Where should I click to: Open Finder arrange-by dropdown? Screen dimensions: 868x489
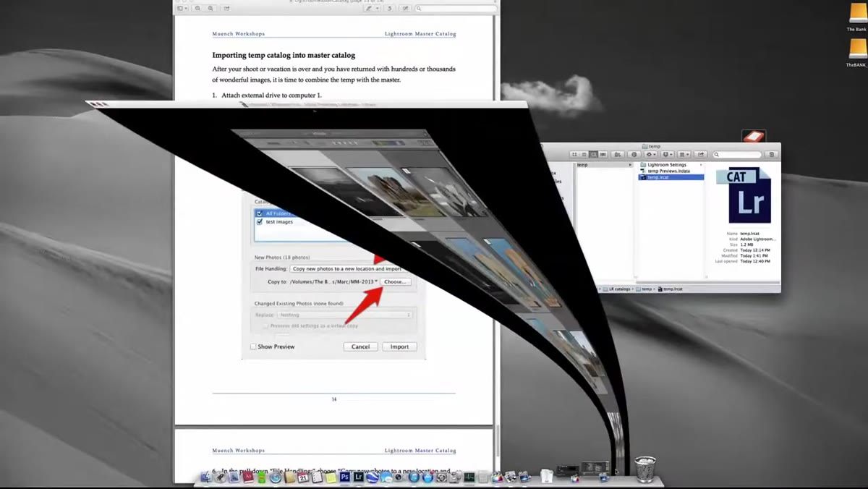click(683, 154)
